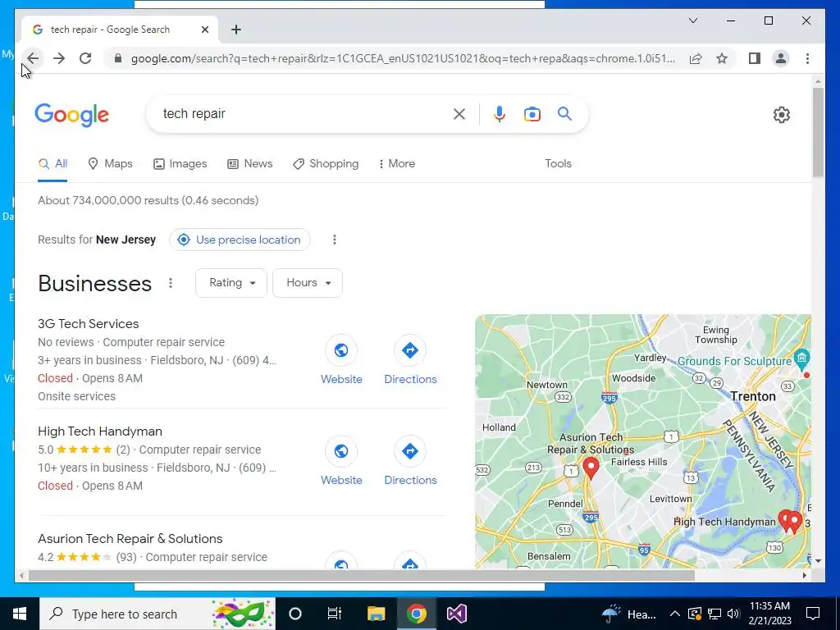Get directions to High Tech Handyman
The height and width of the screenshot is (630, 840).
pos(410,451)
